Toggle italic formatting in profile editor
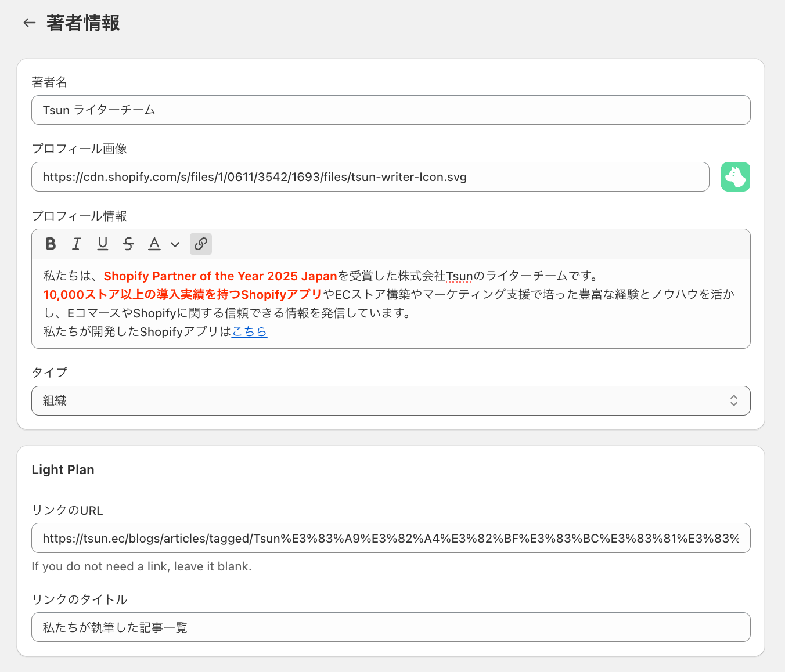The width and height of the screenshot is (785, 672). pyautogui.click(x=77, y=244)
